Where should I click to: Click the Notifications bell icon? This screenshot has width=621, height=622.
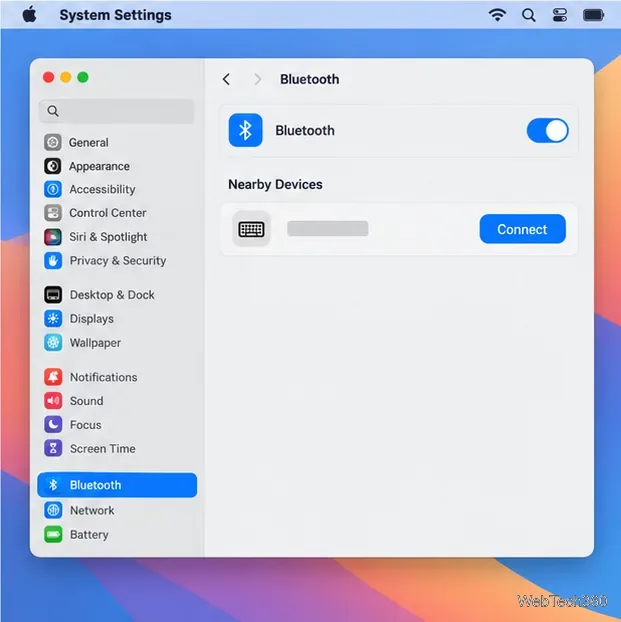[x=53, y=377]
